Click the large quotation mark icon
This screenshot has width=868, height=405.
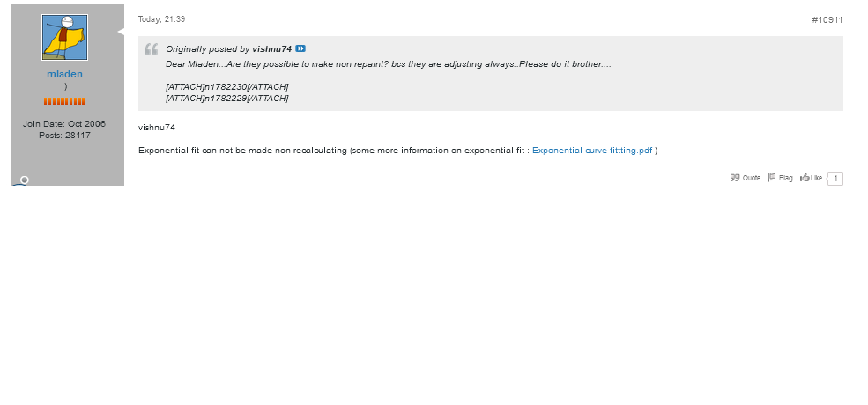pos(152,49)
